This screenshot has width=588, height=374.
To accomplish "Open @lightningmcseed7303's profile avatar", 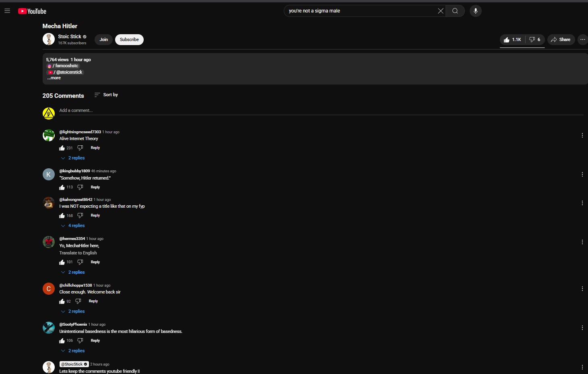I will [49, 135].
